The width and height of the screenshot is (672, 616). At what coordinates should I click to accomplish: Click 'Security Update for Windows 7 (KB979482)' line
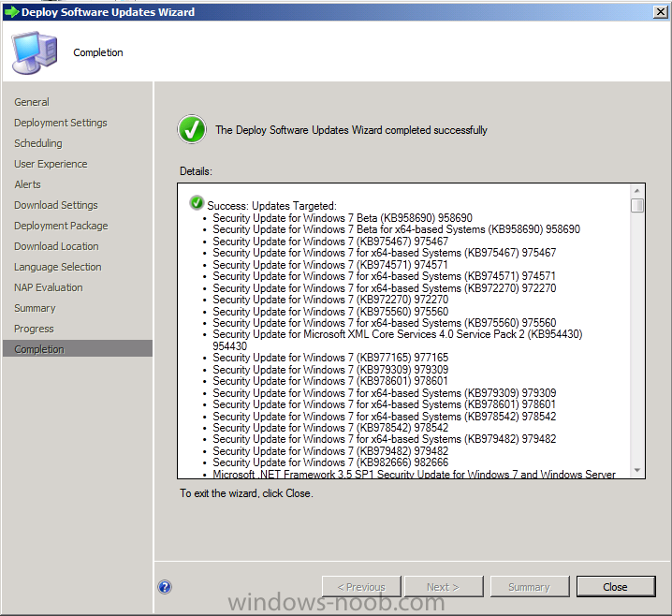[330, 451]
